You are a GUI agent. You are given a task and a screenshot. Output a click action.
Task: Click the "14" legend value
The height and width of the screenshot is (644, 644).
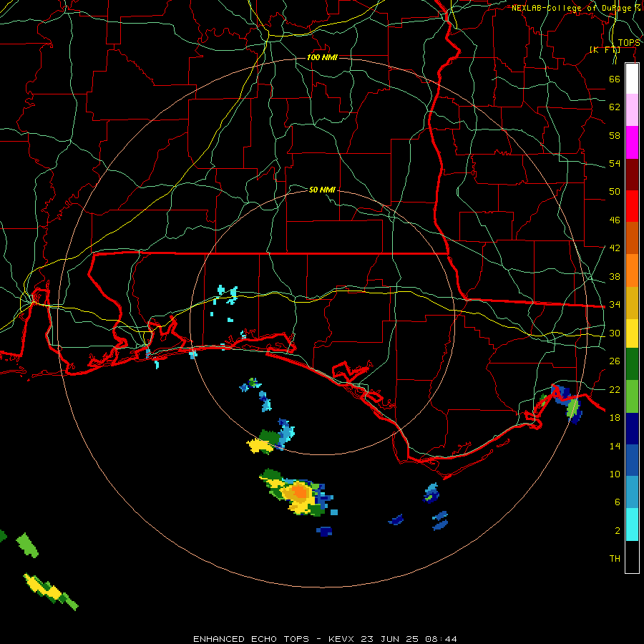point(615,446)
